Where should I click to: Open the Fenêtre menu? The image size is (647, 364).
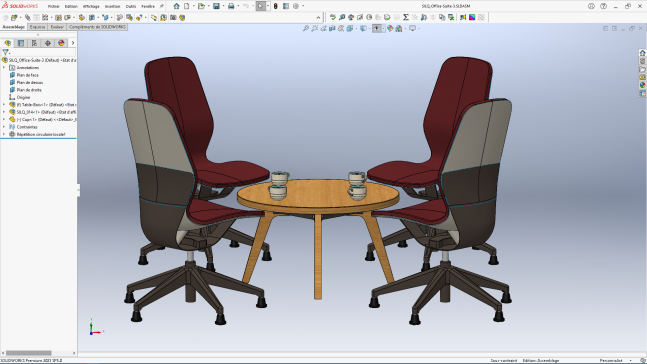148,7
